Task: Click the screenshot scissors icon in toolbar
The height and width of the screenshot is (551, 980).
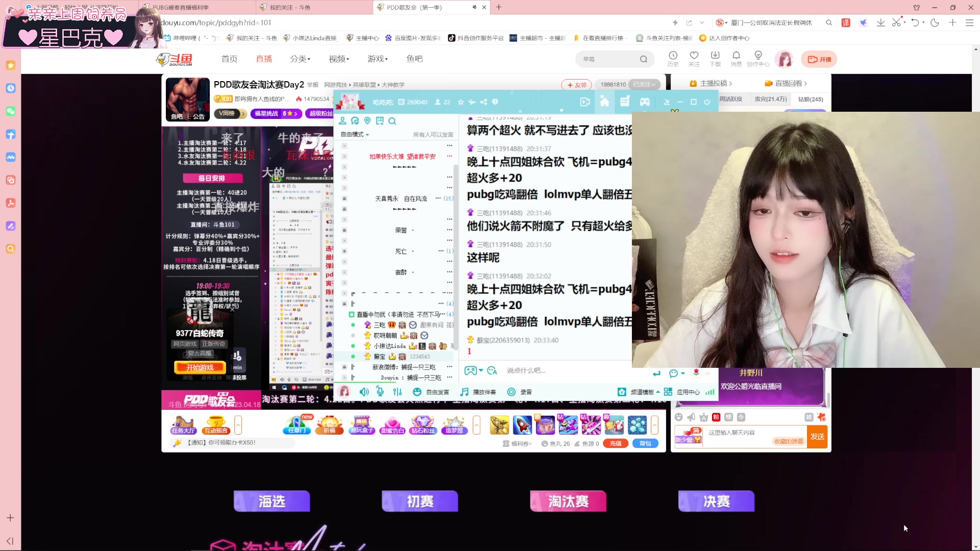Action: [896, 22]
